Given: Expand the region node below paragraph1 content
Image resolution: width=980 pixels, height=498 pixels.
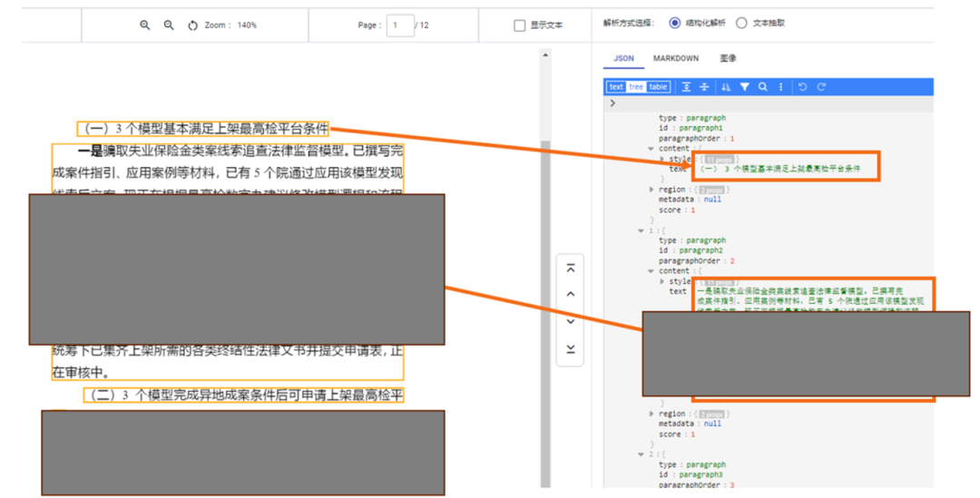Looking at the screenshot, I should [x=652, y=190].
